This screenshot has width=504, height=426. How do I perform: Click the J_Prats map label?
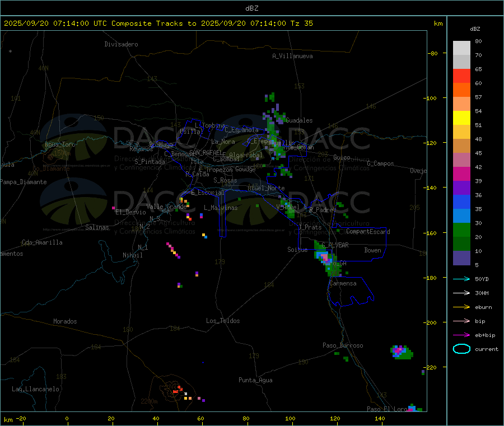(x=310, y=227)
